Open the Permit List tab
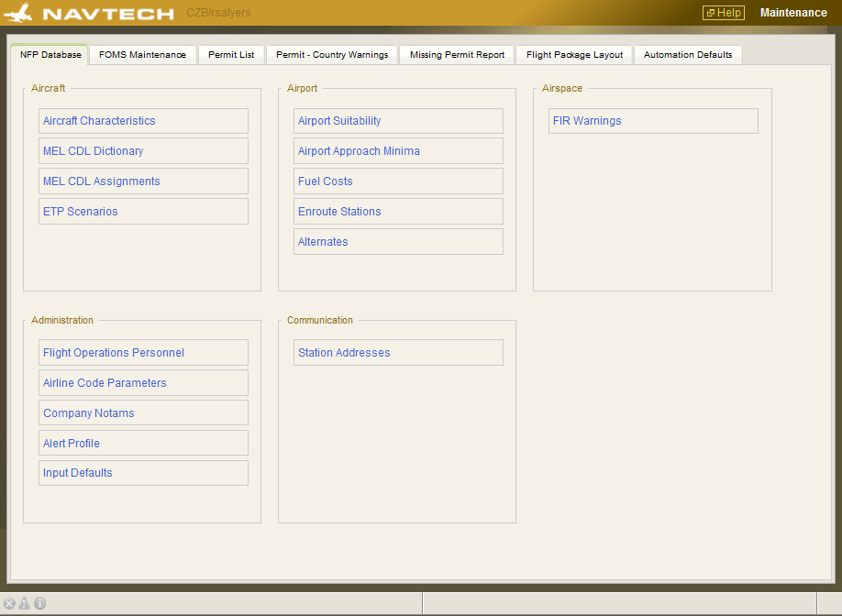Image resolution: width=842 pixels, height=616 pixels. (231, 55)
